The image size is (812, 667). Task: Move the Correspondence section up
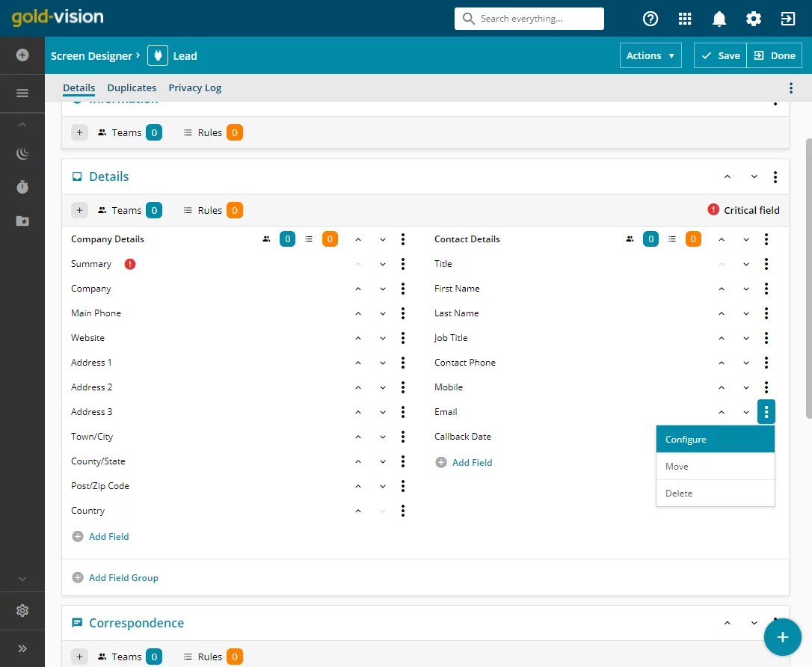[x=728, y=623]
